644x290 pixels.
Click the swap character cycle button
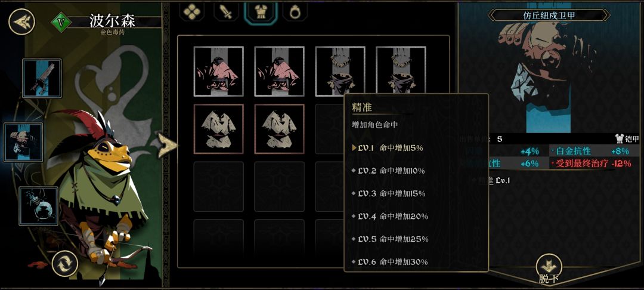coord(65,263)
